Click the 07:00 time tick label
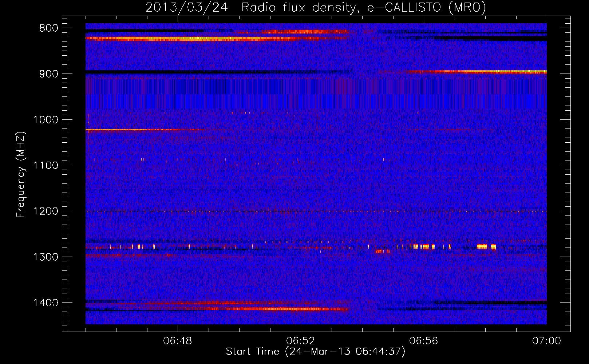The height and width of the screenshot is (364, 589). click(547, 341)
